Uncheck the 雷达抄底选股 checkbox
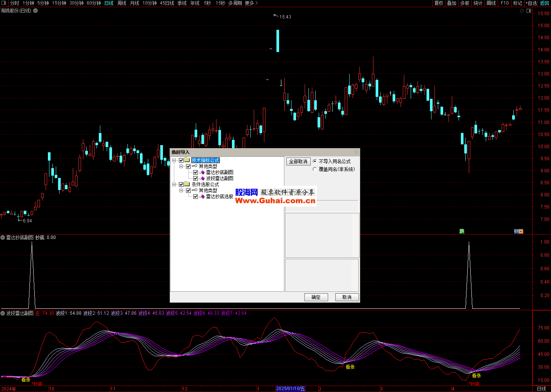The image size is (551, 392). (x=195, y=196)
